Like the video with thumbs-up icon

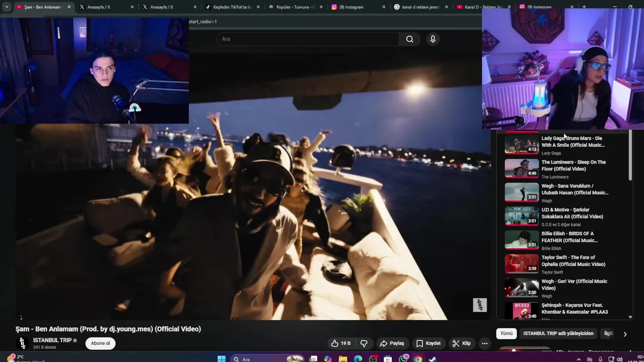pyautogui.click(x=340, y=343)
